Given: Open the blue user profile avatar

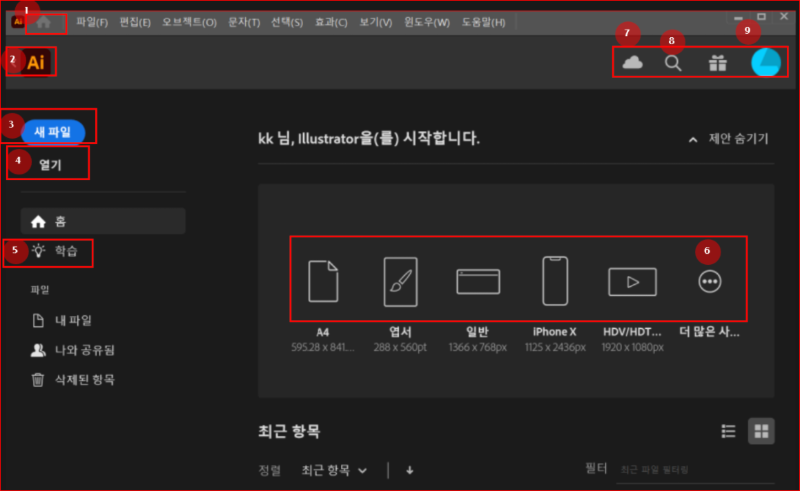Looking at the screenshot, I should (x=766, y=62).
